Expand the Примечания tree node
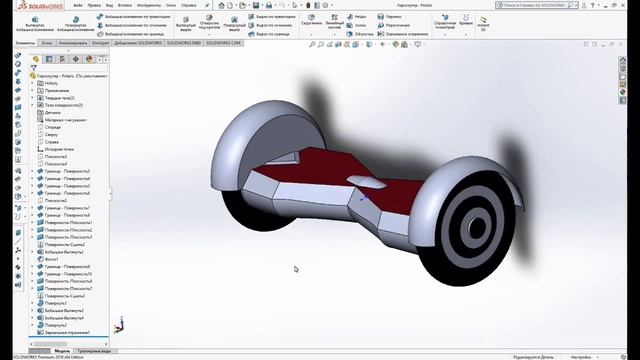The width and height of the screenshot is (640, 360). click(33, 91)
